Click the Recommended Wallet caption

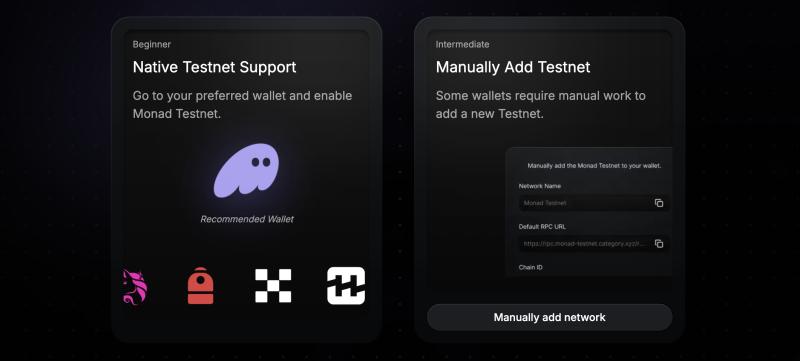point(247,219)
